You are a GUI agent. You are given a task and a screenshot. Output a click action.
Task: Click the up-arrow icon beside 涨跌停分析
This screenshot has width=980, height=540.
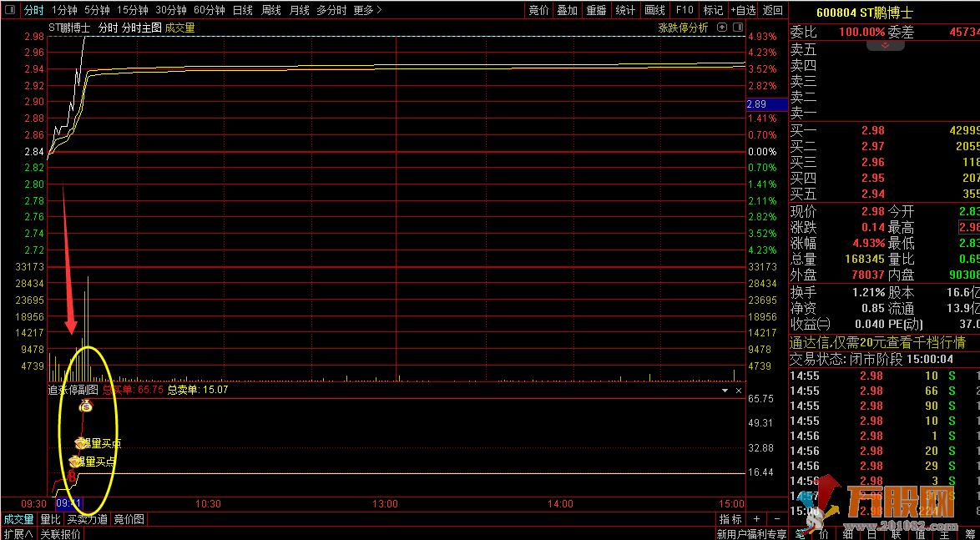click(722, 28)
